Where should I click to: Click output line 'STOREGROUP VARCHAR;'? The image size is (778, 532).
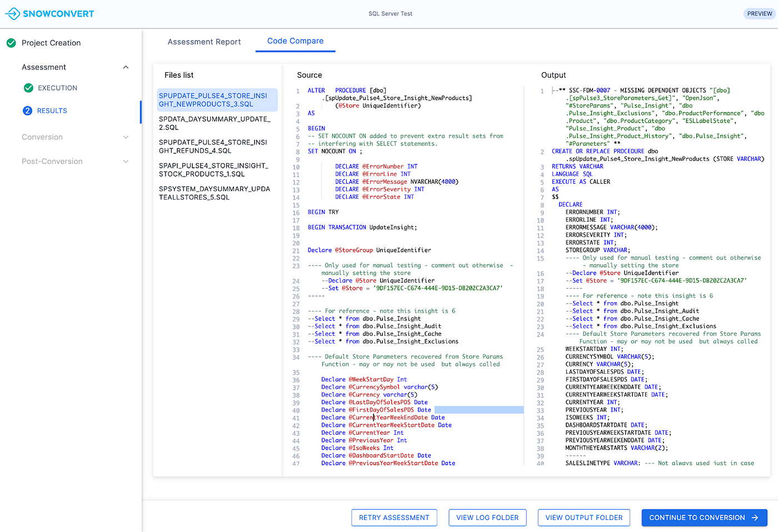597,250
